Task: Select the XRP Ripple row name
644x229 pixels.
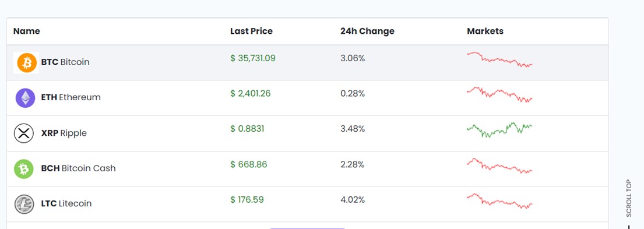Action: [64, 133]
